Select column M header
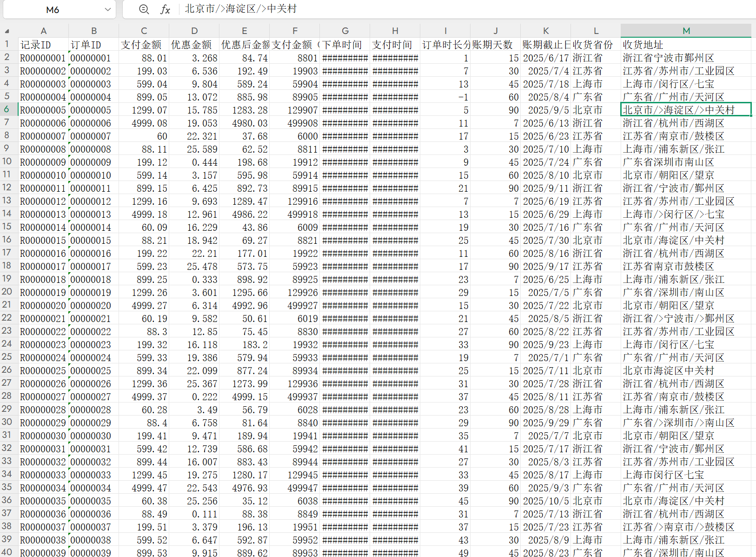The height and width of the screenshot is (557, 756). click(x=686, y=31)
